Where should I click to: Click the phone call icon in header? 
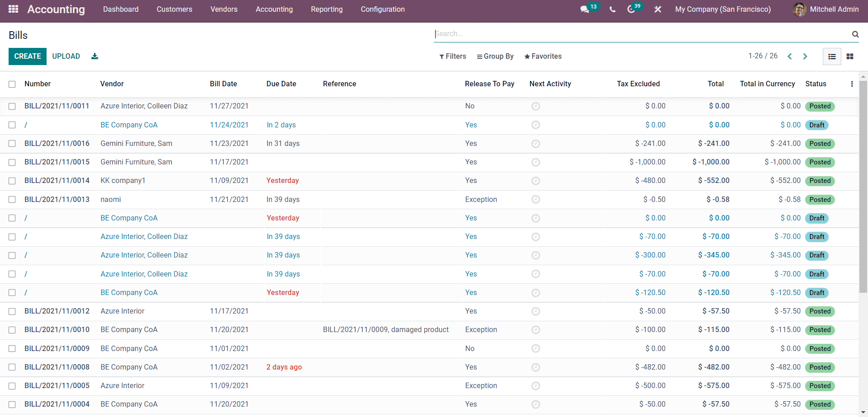point(612,9)
